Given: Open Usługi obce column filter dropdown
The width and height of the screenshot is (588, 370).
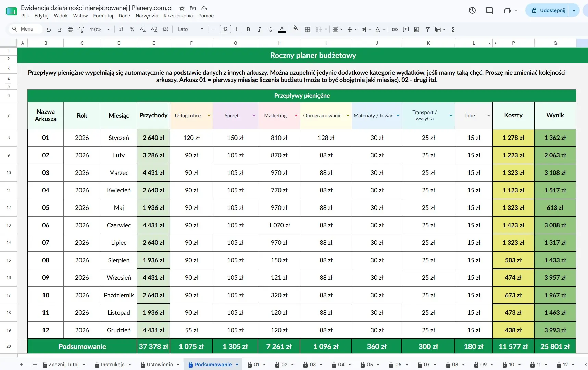Looking at the screenshot, I should (x=209, y=116).
